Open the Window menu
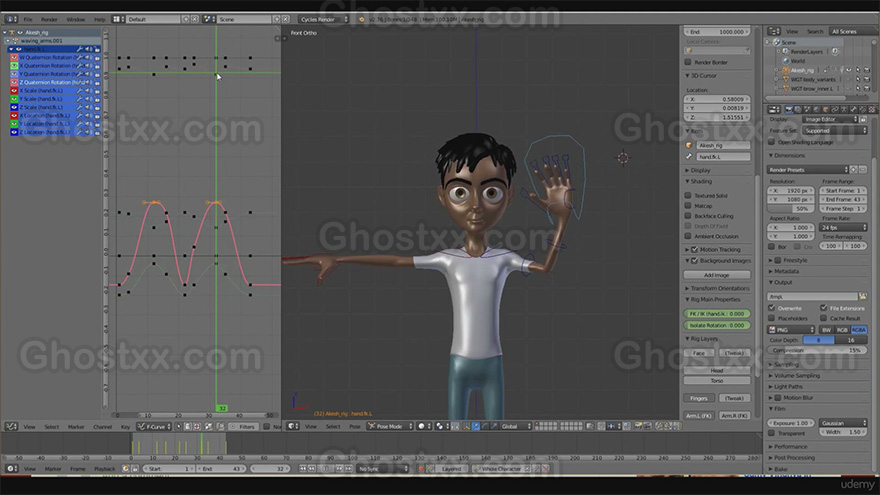 [x=75, y=19]
